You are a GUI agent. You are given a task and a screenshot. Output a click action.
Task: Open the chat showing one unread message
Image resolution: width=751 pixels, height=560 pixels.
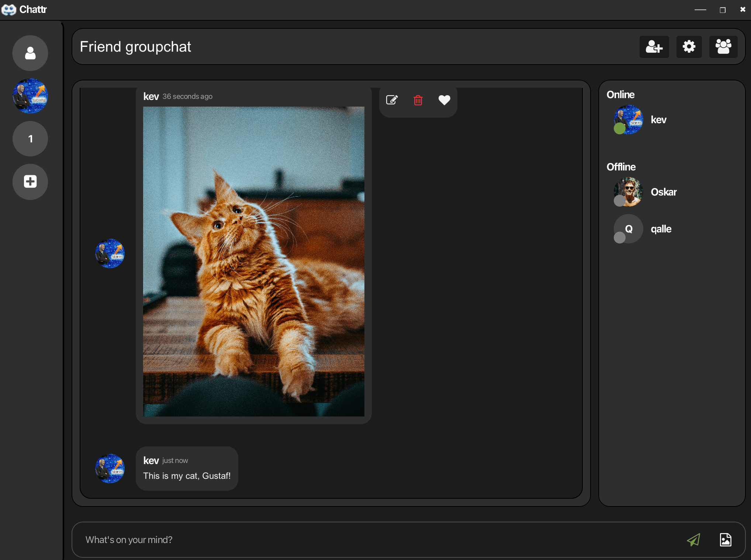(x=30, y=139)
